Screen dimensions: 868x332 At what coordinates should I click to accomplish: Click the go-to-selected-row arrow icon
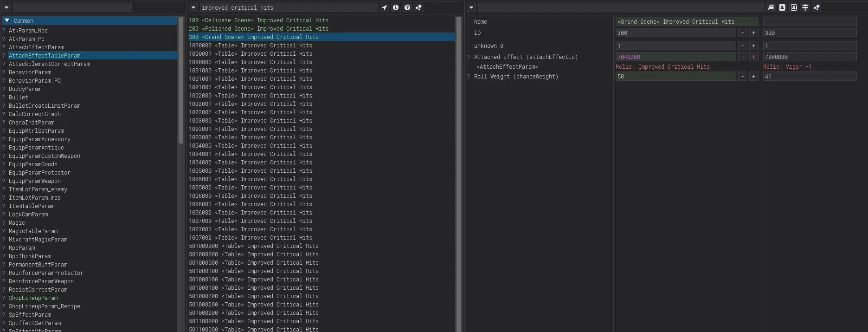click(x=384, y=7)
